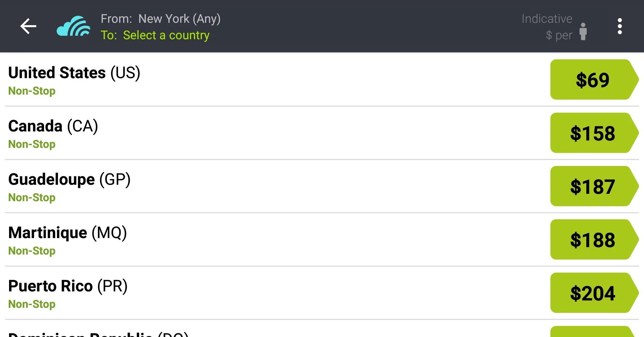
Task: Open the three-dot overflow menu
Action: (620, 26)
